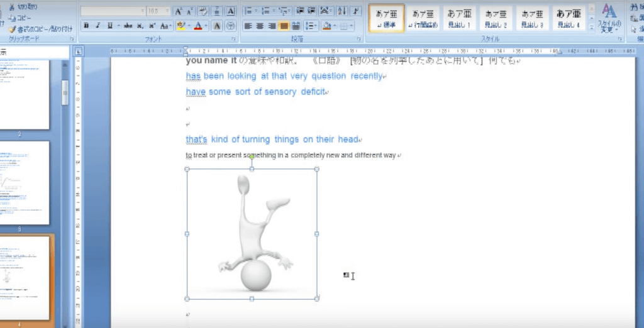644x328 pixels.
Task: Click the strikethrough icon
Action: (x=128, y=26)
